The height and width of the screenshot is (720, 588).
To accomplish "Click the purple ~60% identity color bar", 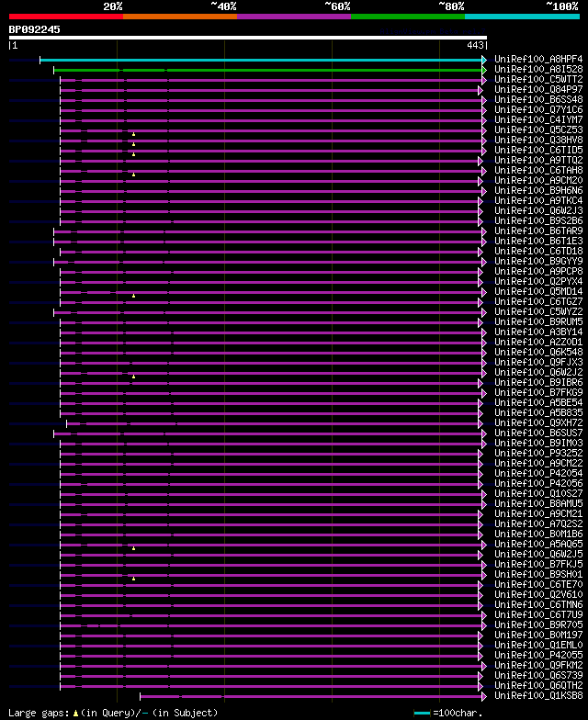I will point(294,17).
